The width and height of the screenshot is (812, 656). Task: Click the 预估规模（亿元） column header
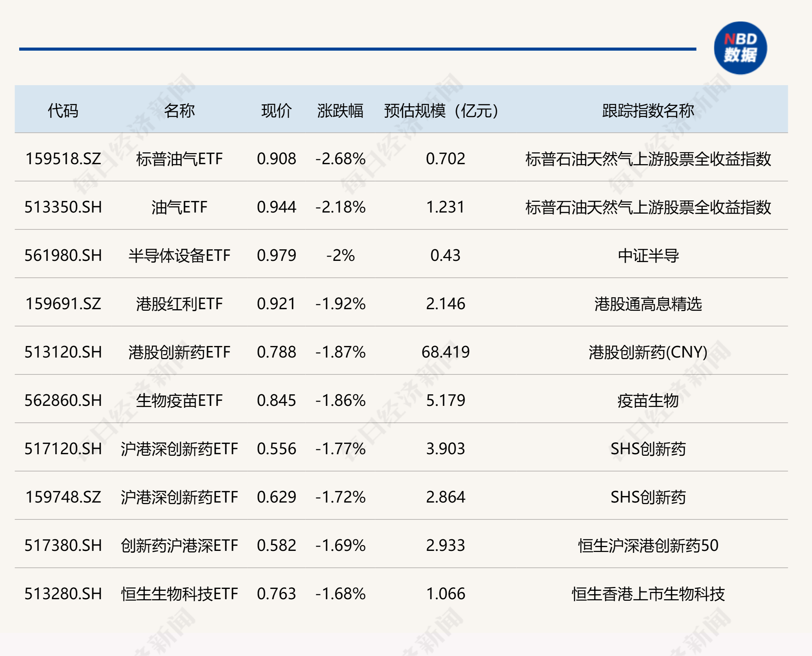coord(441,111)
